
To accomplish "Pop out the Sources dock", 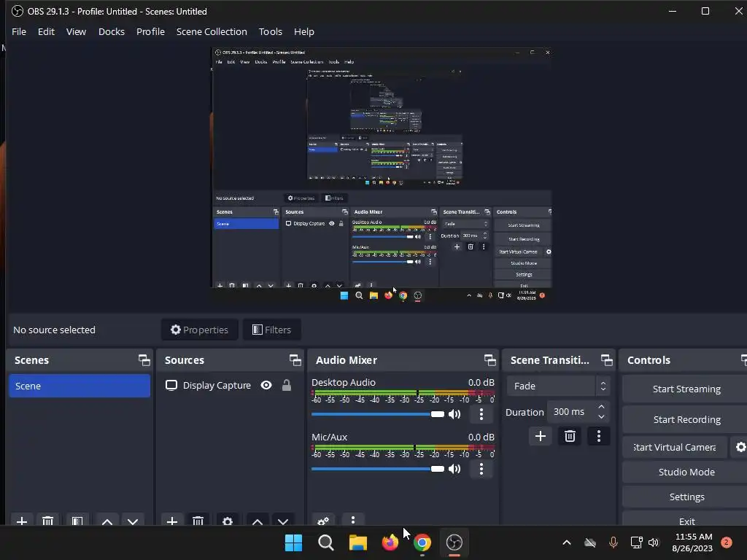I will pyautogui.click(x=295, y=360).
